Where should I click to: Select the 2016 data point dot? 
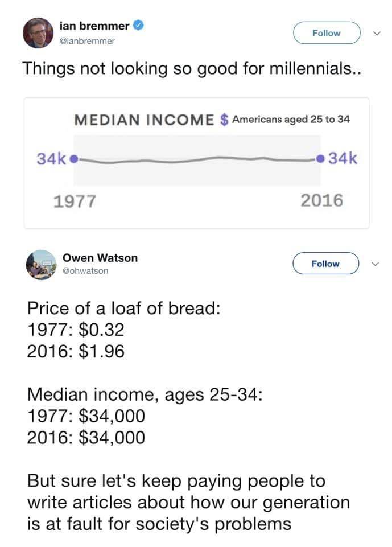click(x=323, y=158)
